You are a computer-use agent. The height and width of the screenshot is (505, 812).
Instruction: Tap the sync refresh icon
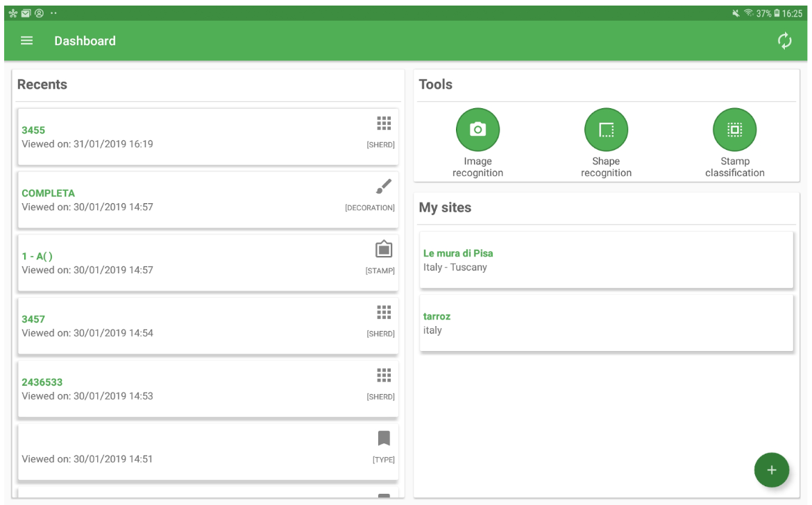click(x=784, y=41)
